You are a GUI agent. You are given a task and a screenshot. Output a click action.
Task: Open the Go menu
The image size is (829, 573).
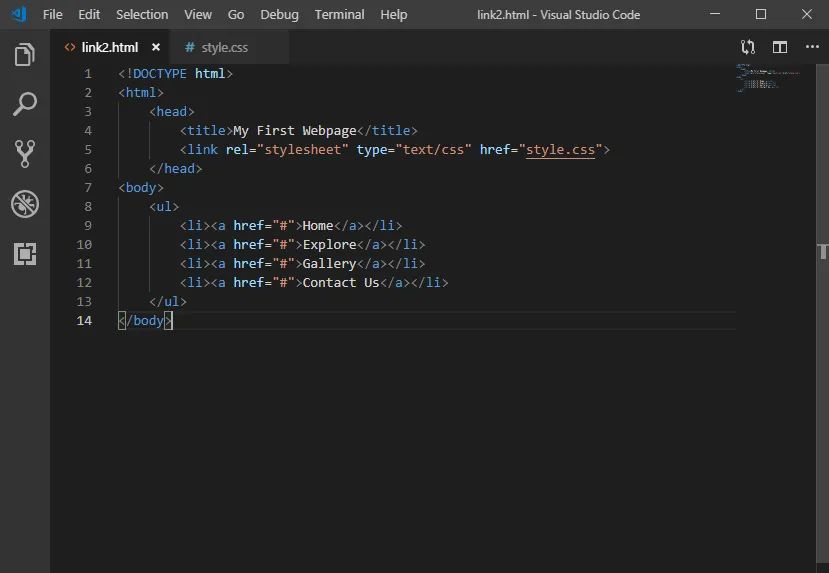point(236,15)
